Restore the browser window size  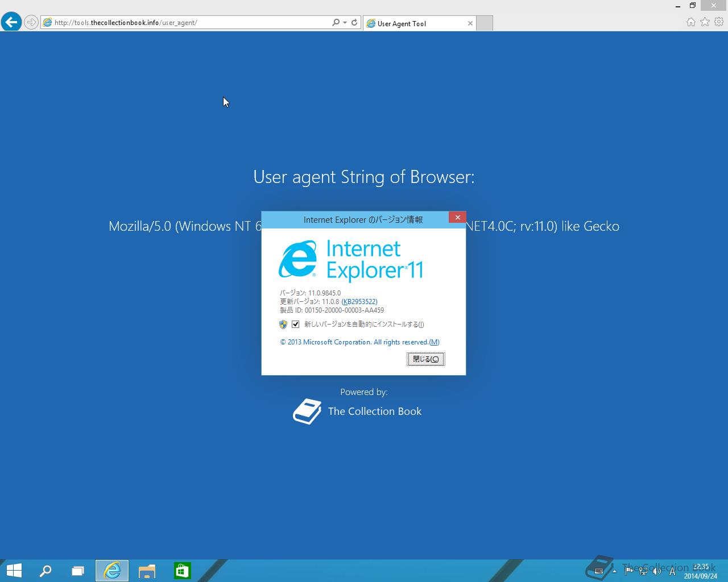(693, 5)
